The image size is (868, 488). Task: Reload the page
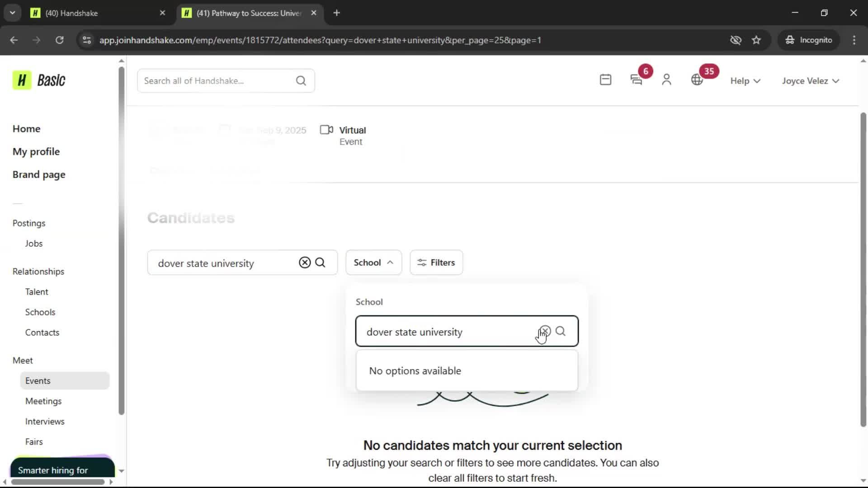click(60, 40)
